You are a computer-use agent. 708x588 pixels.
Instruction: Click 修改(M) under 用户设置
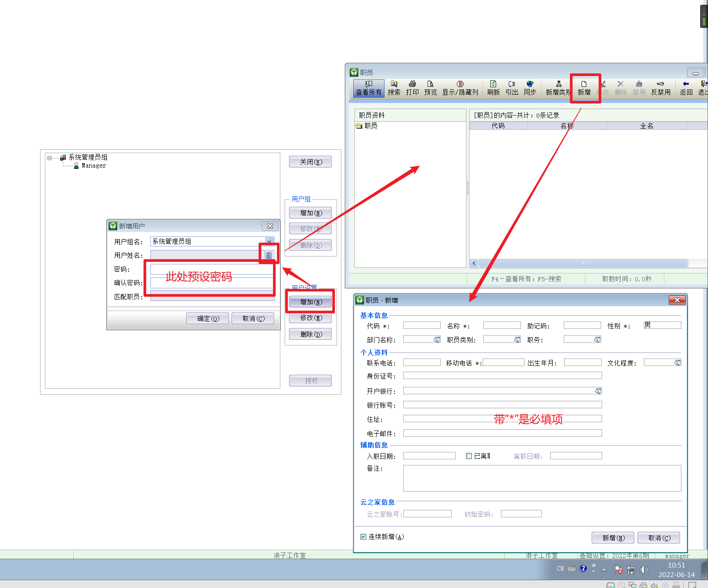click(310, 318)
